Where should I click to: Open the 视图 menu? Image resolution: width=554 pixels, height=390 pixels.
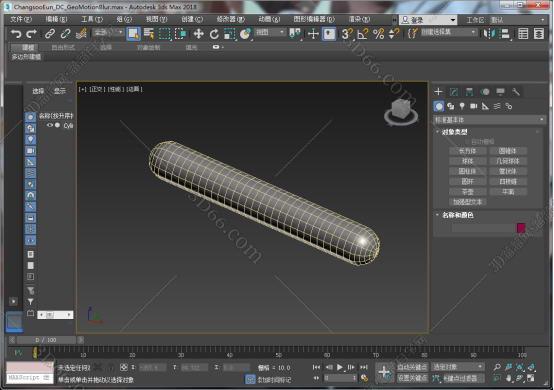[156, 19]
